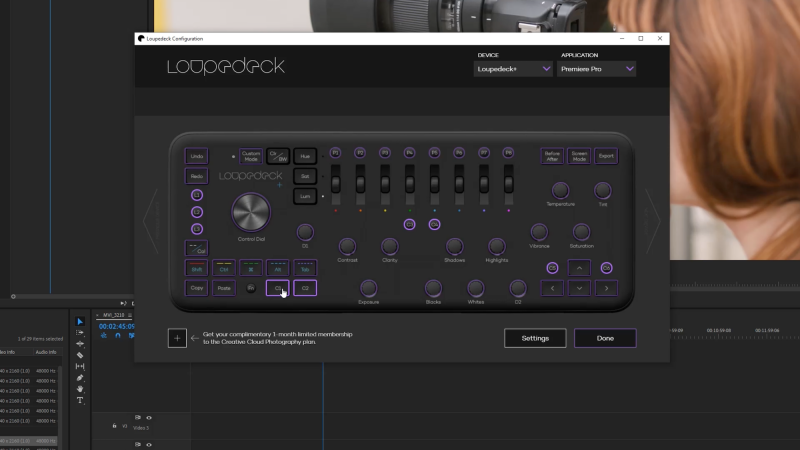
Task: Select the Razor tool in Premiere toolbar
Action: click(80, 355)
